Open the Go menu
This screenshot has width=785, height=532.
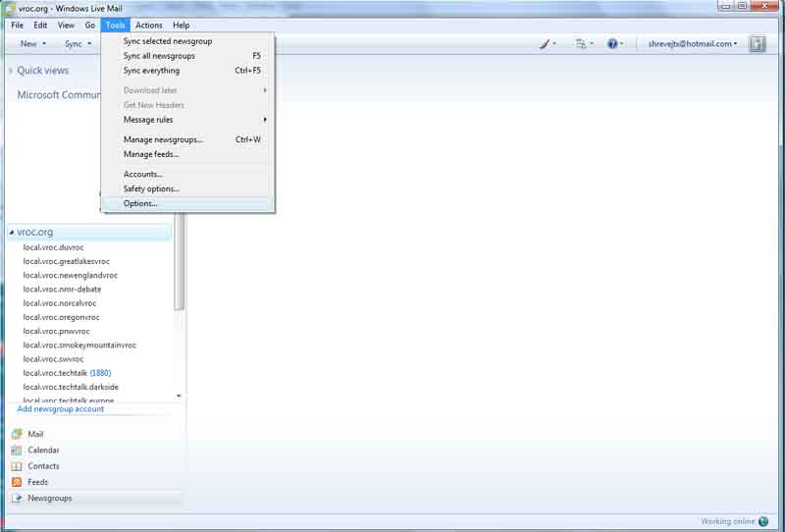pos(90,26)
